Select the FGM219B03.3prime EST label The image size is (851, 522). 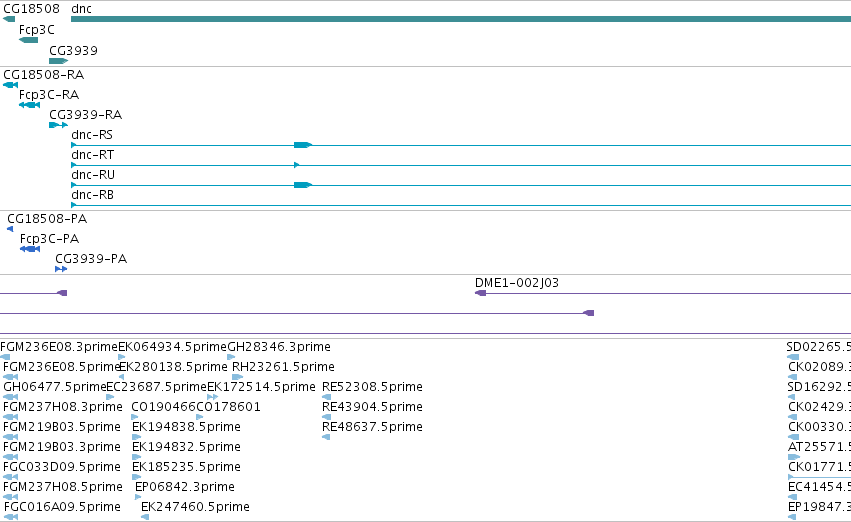[x=62, y=447]
